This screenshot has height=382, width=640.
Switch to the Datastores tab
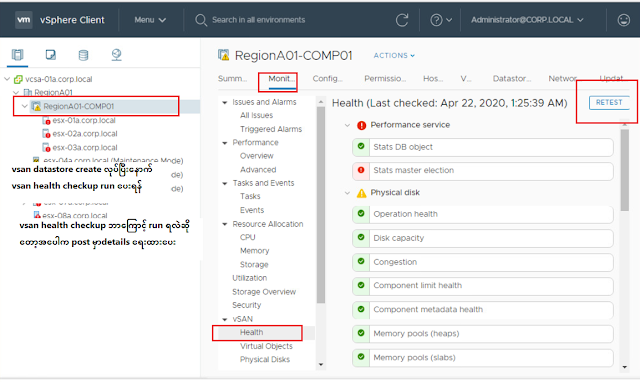512,78
